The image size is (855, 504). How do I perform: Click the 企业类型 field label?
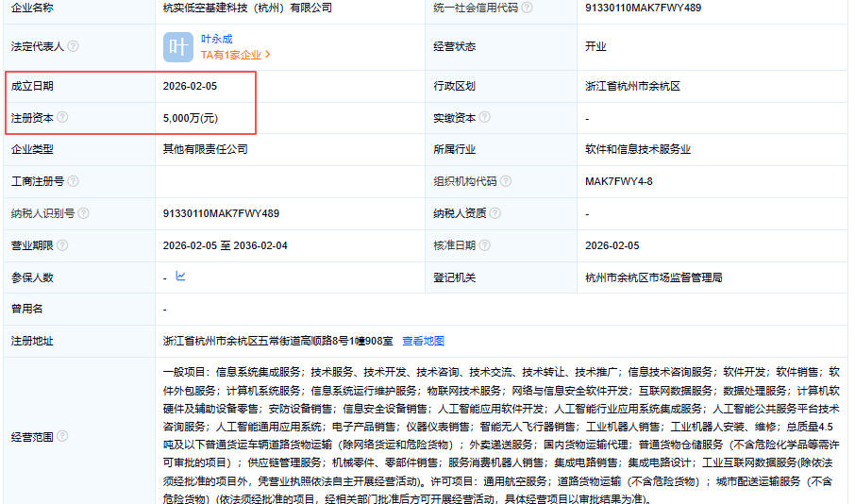[32, 149]
